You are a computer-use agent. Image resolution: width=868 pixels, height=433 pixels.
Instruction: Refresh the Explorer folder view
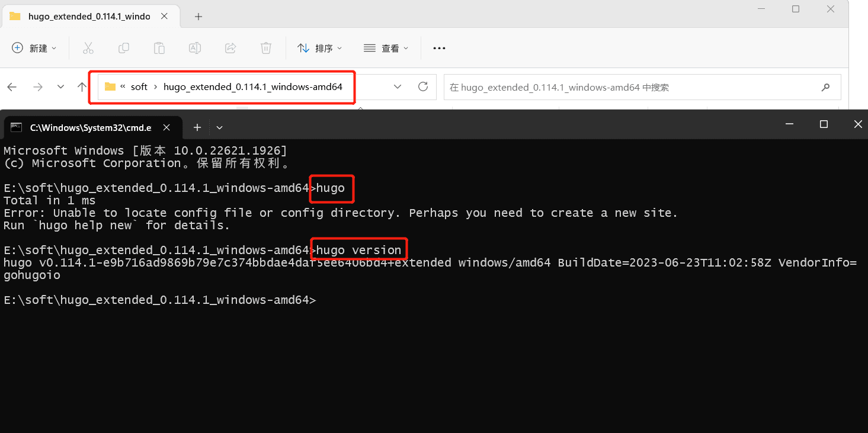point(423,86)
